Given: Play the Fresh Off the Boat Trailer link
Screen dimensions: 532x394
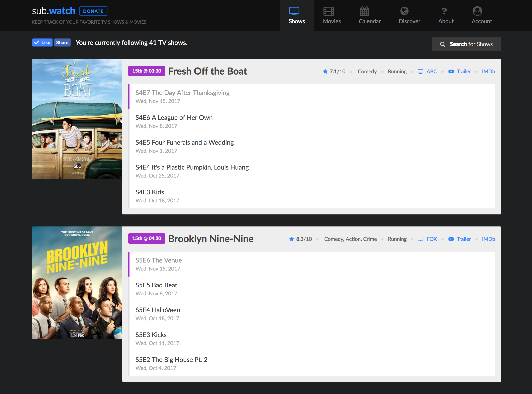Looking at the screenshot, I should 463,71.
